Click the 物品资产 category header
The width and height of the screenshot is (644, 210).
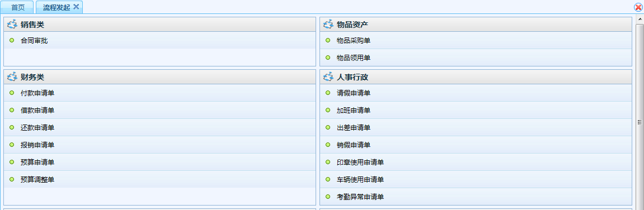click(x=476, y=25)
